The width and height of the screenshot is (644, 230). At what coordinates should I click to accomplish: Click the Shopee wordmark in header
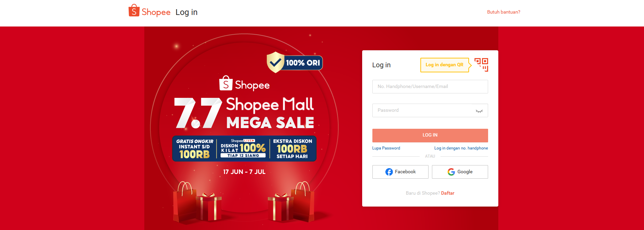(156, 12)
